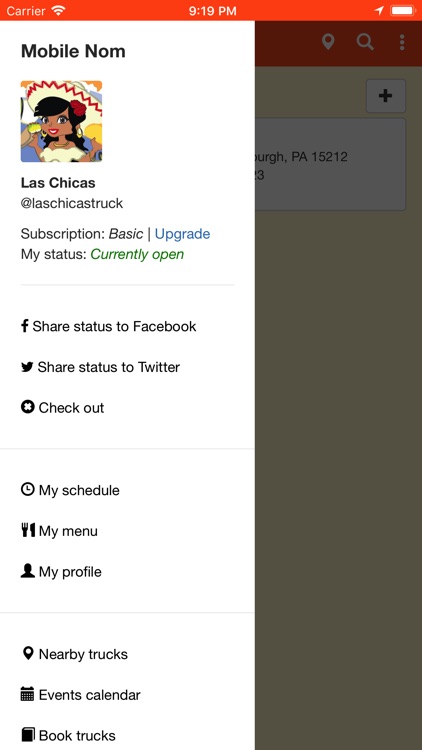Click the Upgrade subscription link

tap(182, 234)
